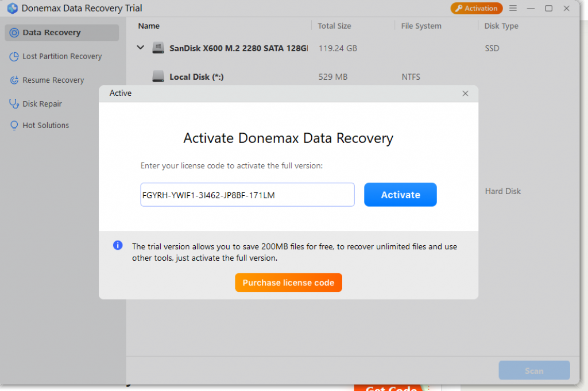The height and width of the screenshot is (391, 588).
Task: Click the Hard Disk type label
Action: (x=503, y=191)
